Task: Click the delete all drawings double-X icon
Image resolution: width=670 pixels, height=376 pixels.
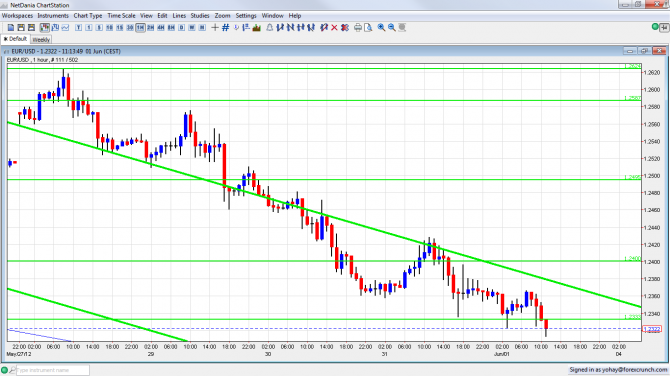Action: [x=345, y=28]
